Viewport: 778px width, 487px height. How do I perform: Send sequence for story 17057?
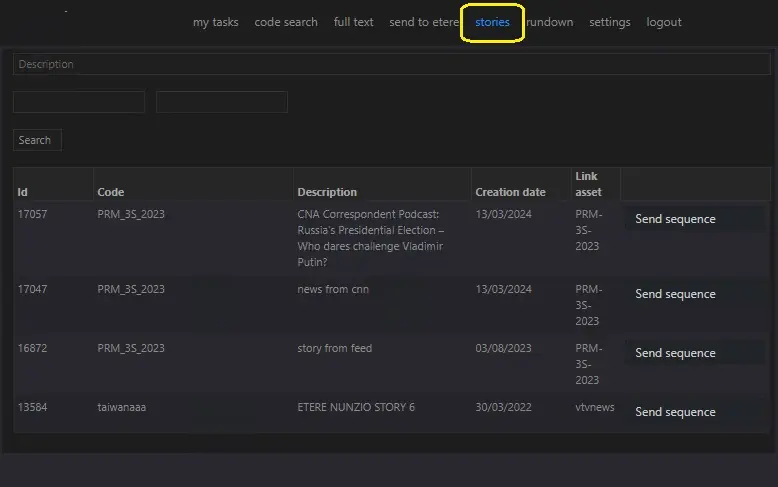pos(675,219)
